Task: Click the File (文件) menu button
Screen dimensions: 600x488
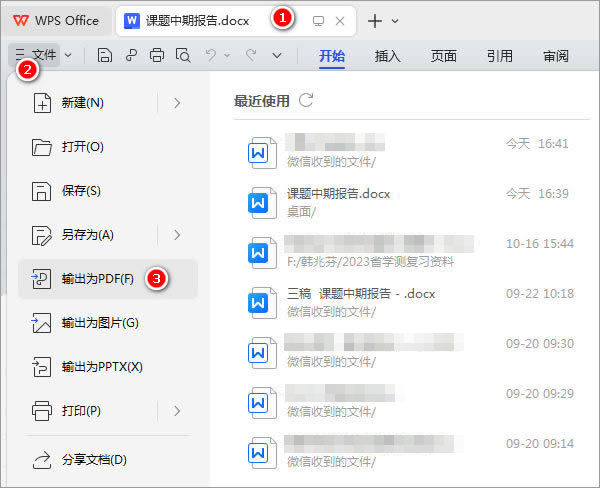Action: [36, 56]
